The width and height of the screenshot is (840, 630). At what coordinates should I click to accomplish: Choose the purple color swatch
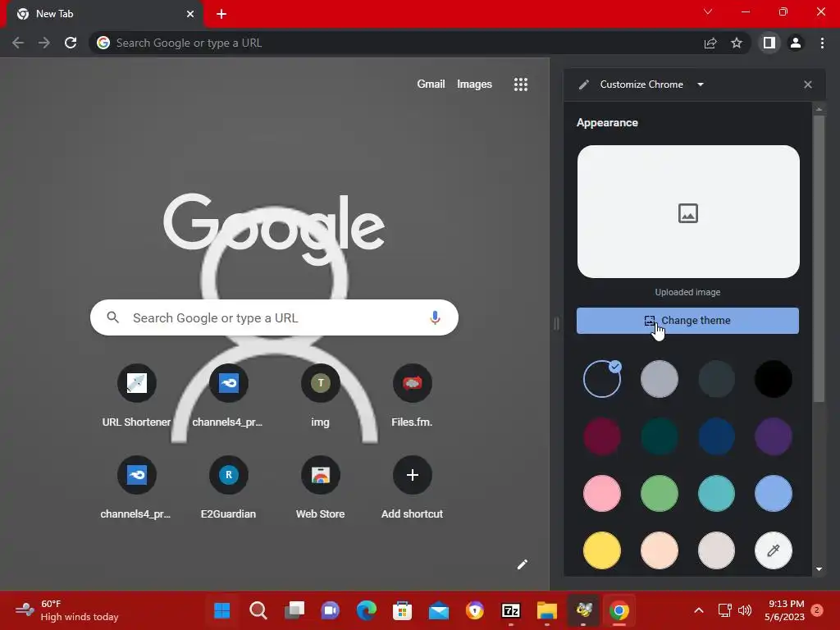coord(773,436)
